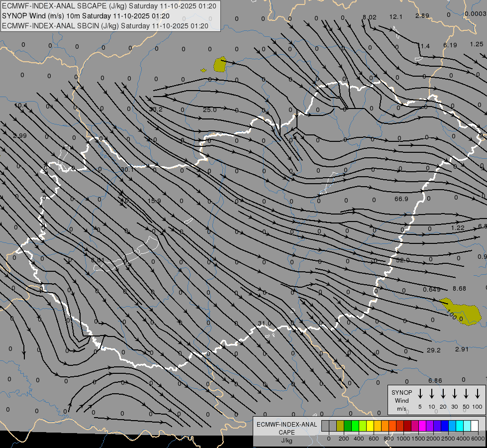The image size is (487, 448).
Task: Click the CAPE value 29.2
Action: point(434,350)
